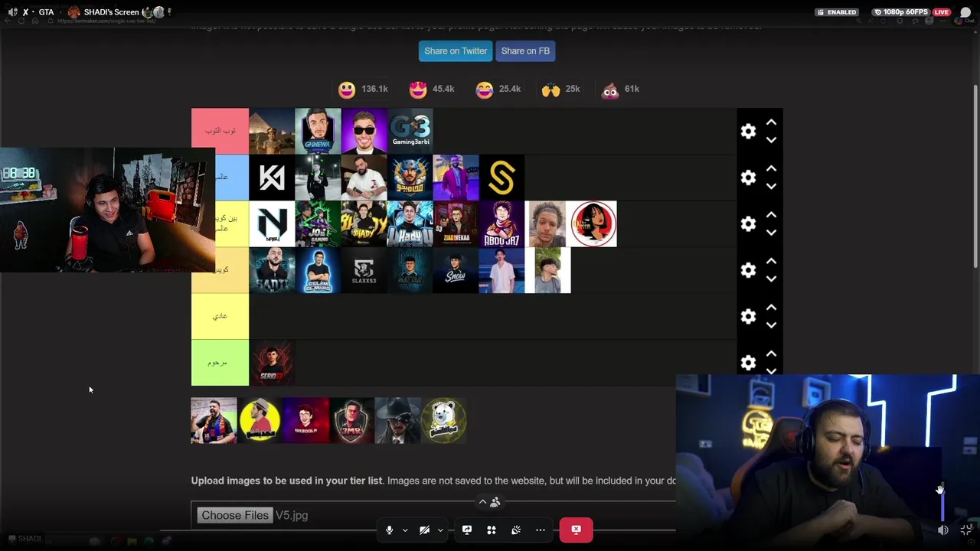Move second tier row down arrow
Image resolution: width=980 pixels, height=551 pixels.
(771, 187)
